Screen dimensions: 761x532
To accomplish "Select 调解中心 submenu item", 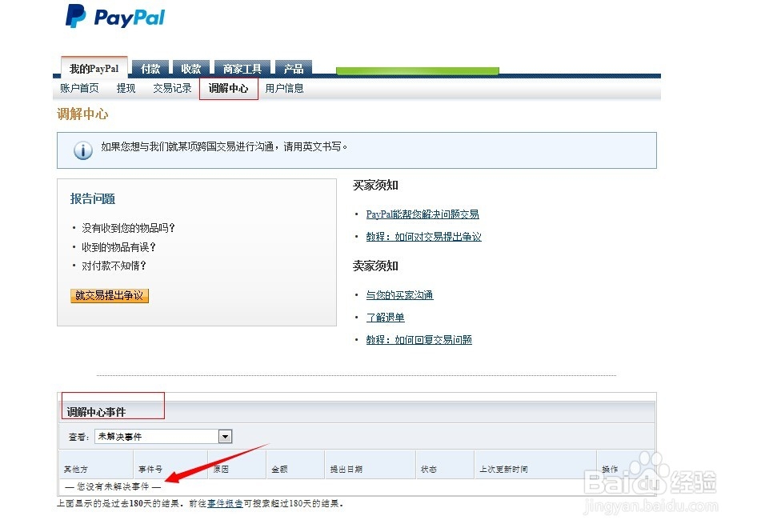I will coord(228,88).
